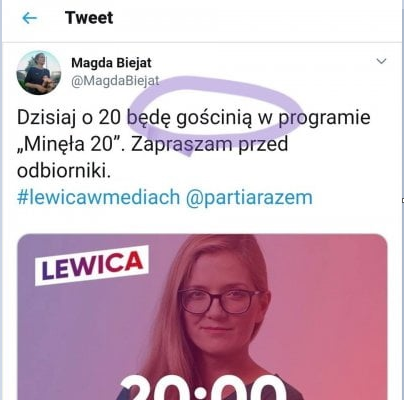
Task: Open the @partiarazem mention
Action: coord(249,198)
